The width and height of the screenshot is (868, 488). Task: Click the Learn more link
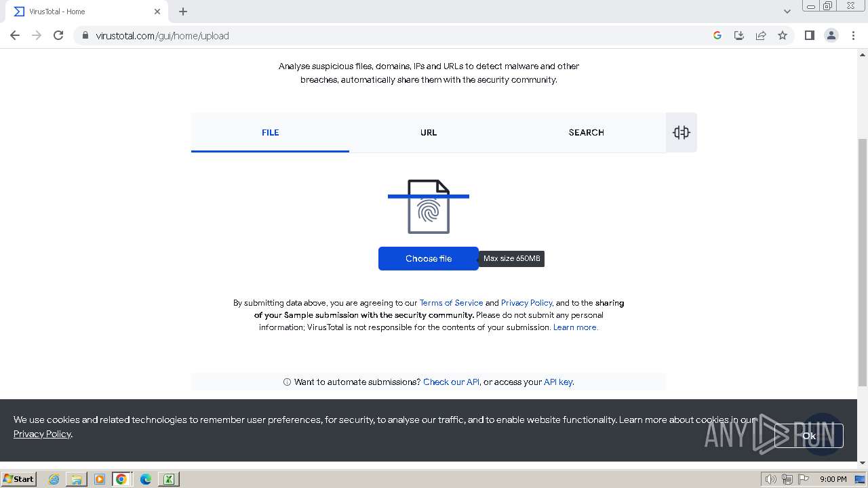(x=575, y=327)
